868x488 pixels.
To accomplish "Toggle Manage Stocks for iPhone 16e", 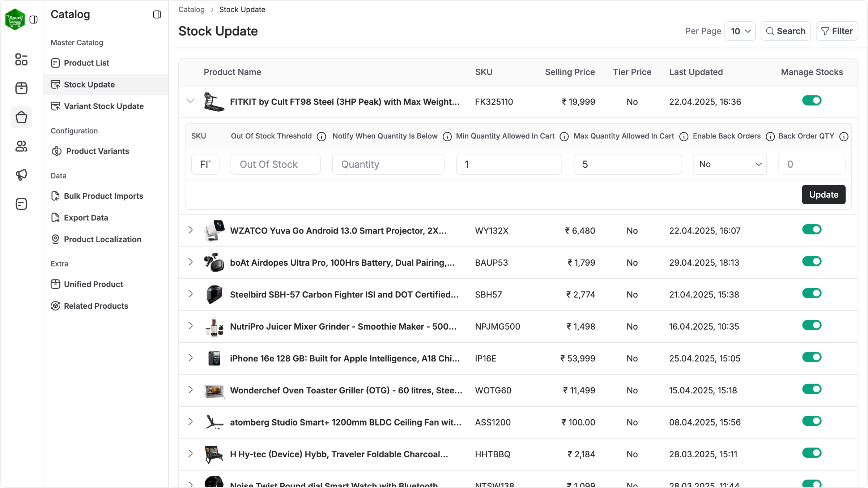I will (x=812, y=357).
